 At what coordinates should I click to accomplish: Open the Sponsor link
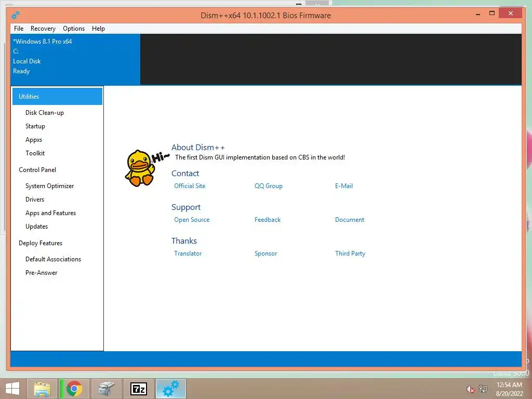tap(265, 254)
